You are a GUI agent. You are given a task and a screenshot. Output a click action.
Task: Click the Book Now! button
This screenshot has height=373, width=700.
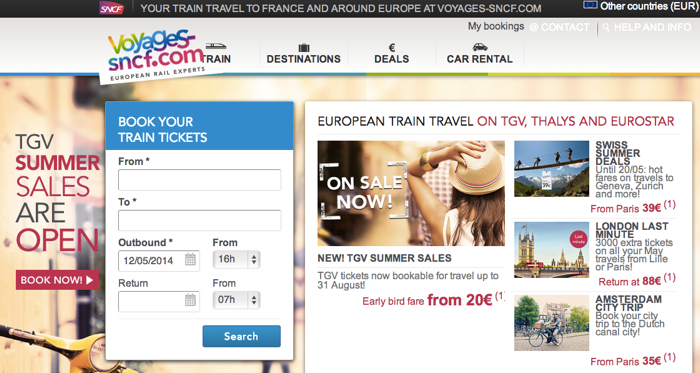coord(57,280)
